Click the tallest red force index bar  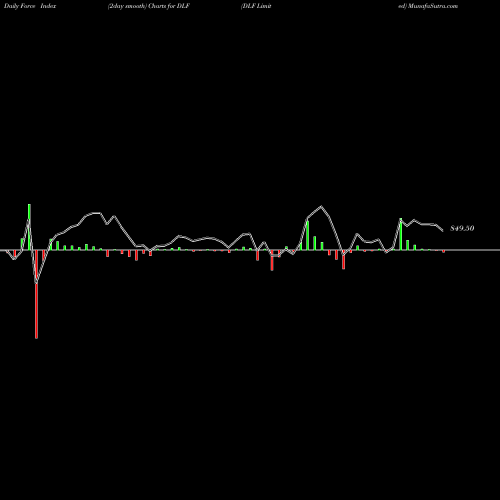pyautogui.click(x=36, y=294)
